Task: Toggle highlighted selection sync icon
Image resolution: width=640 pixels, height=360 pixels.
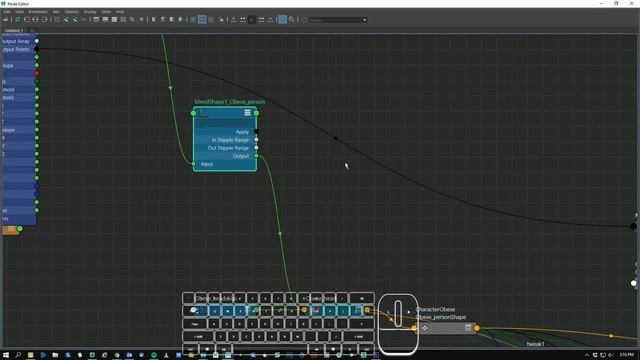Action: [x=282, y=20]
